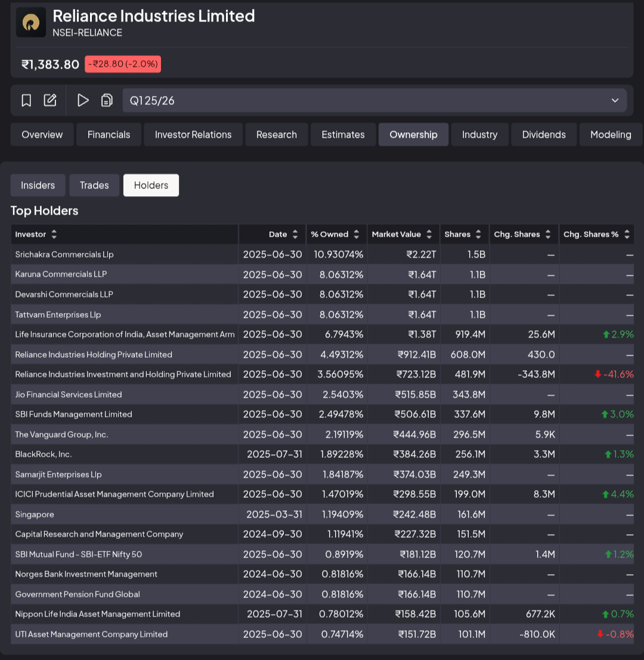Image resolution: width=644 pixels, height=660 pixels.
Task: Open Capital Research and Management Company row
Action: click(322, 535)
